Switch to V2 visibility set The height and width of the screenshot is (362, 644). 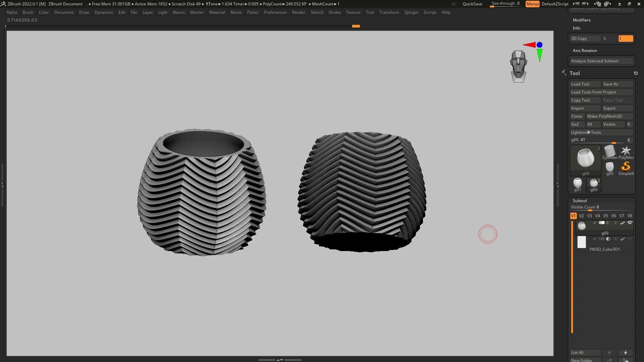coord(581,216)
